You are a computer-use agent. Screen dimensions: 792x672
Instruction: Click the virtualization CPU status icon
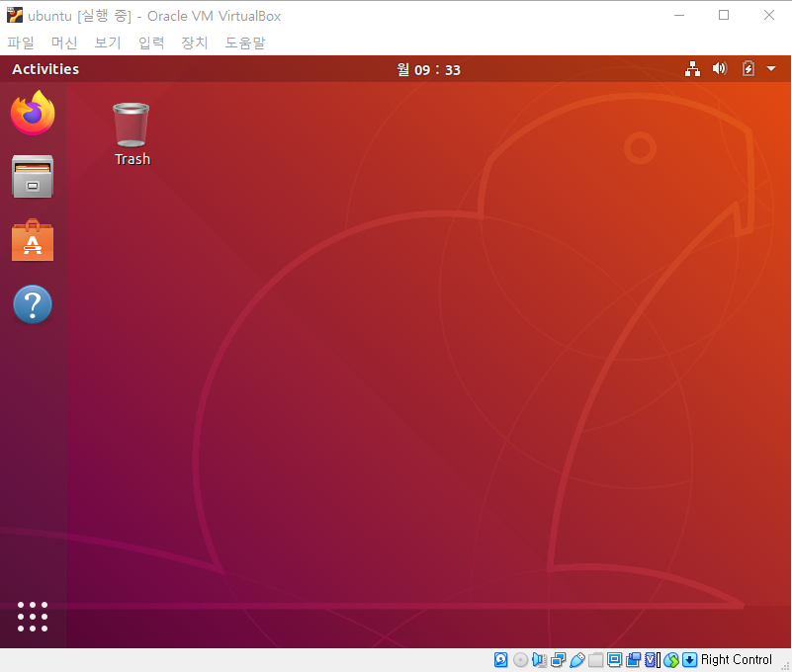[x=652, y=659]
